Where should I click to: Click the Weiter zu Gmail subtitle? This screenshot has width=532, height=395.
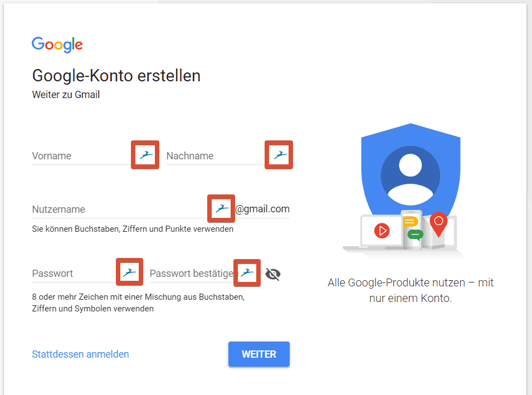[66, 95]
